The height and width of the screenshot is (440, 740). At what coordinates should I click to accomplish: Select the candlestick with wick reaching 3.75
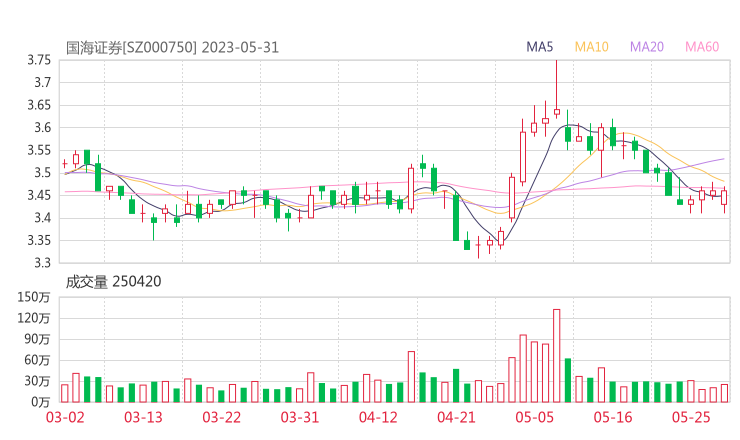(x=556, y=89)
